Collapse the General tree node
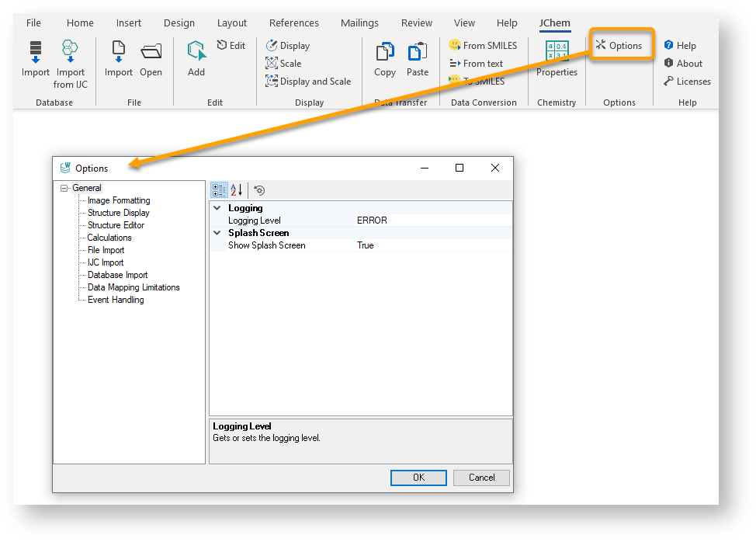Viewport: 756px width, 542px height. 64,188
